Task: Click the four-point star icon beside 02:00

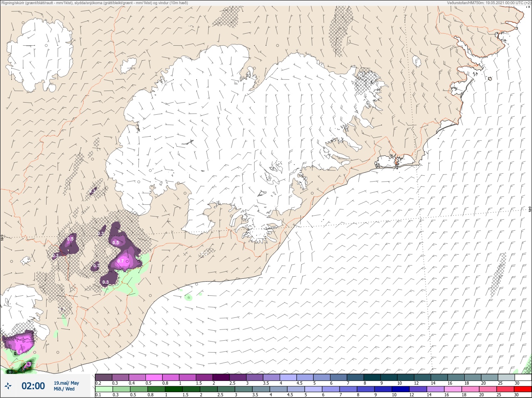Action: point(8,386)
